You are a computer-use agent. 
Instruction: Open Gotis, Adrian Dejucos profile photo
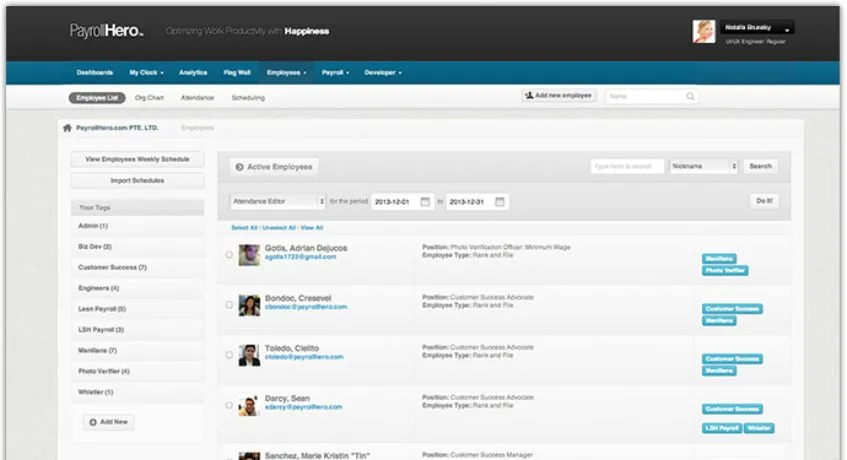249,255
